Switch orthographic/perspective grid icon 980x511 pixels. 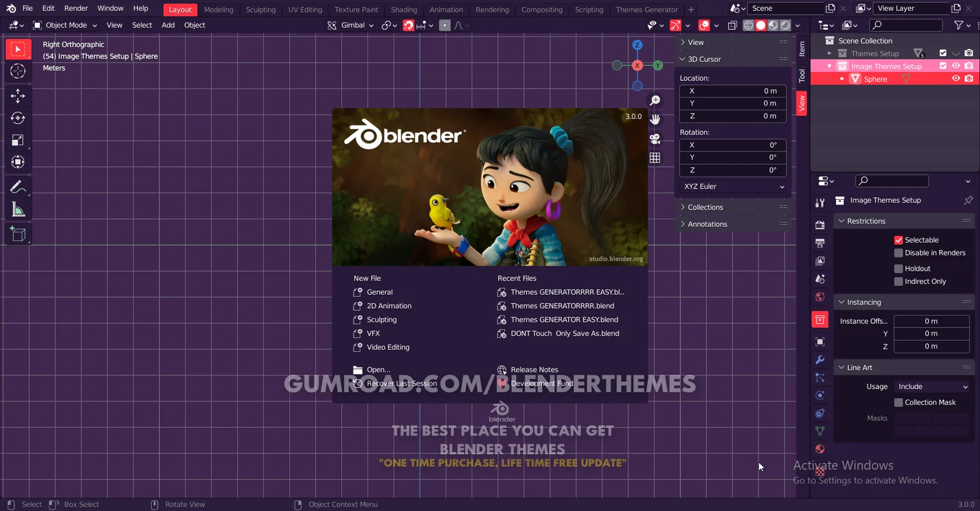point(655,157)
